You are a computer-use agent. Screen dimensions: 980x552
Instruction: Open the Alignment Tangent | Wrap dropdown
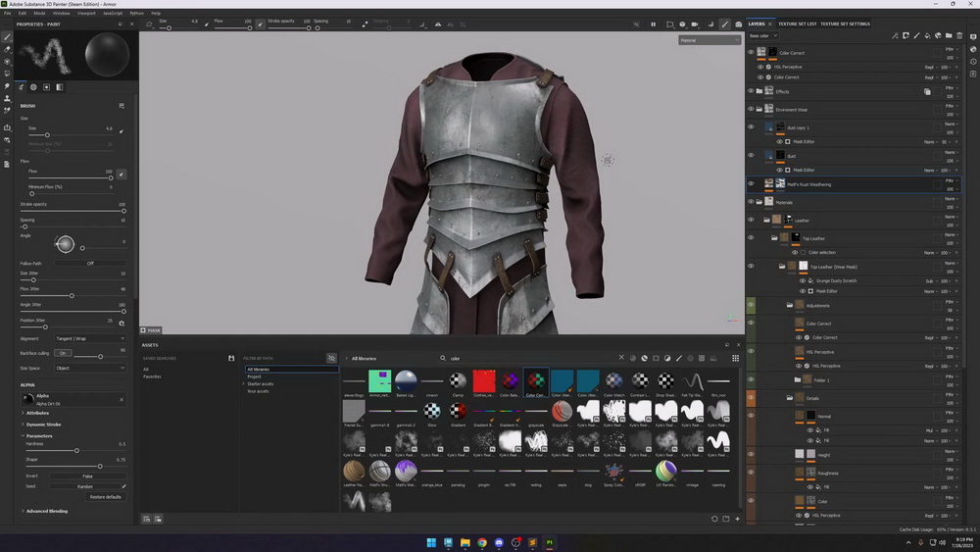coord(90,338)
